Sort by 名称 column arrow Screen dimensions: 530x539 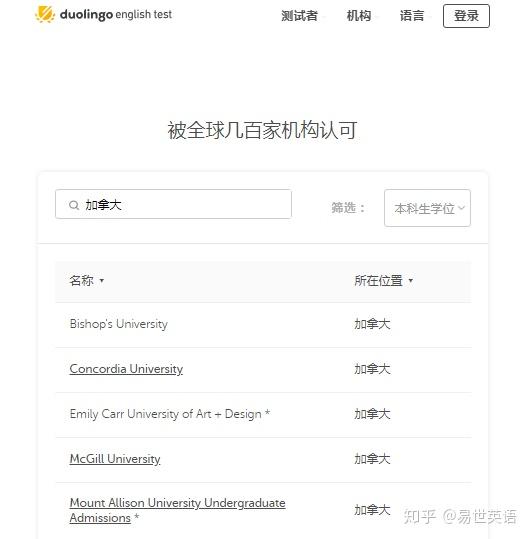pos(102,280)
